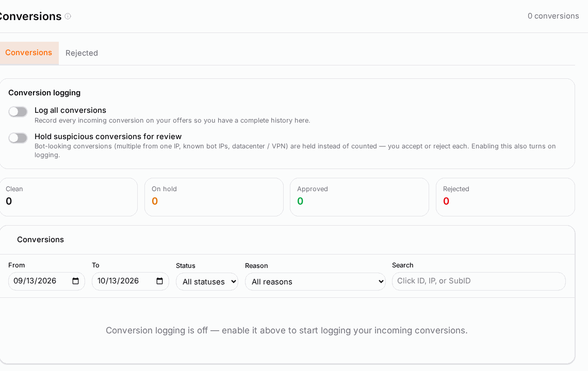Expand the All reasons dropdown

315,282
